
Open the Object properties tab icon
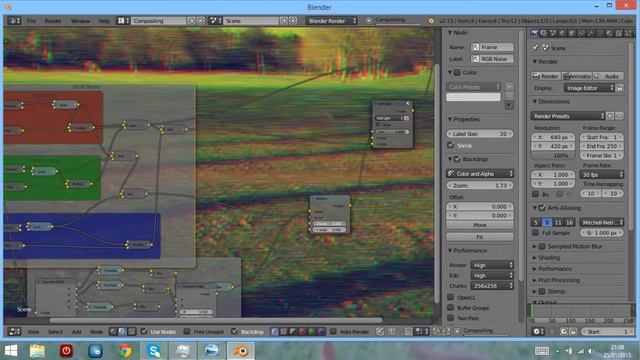572,33
